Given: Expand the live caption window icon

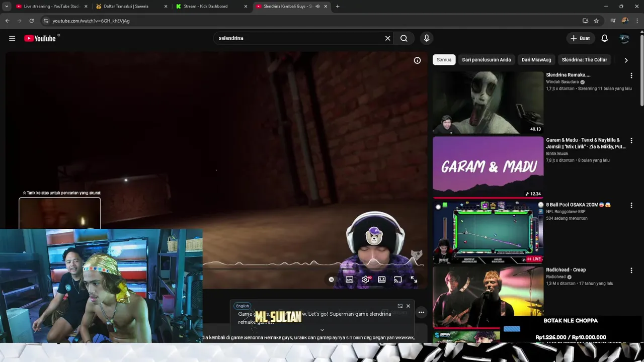Looking at the screenshot, I should coord(400,306).
